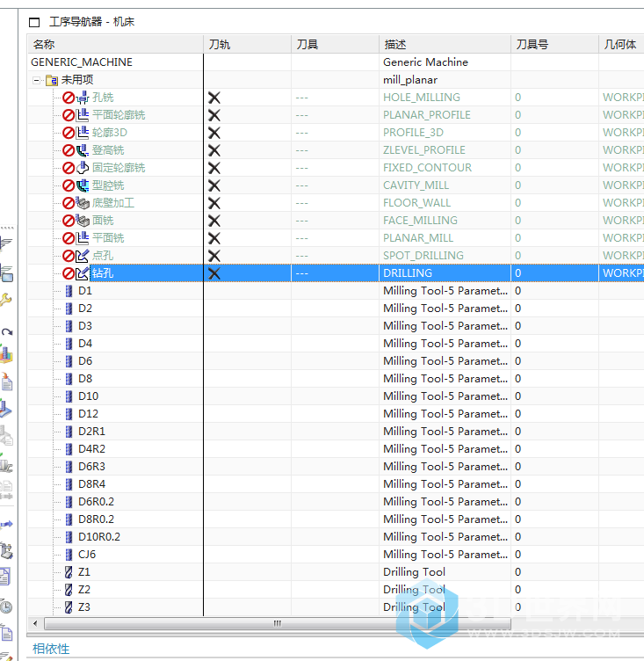Click the wrench icon in left sidebar
Screen dimensions: 644x661
coord(5,300)
